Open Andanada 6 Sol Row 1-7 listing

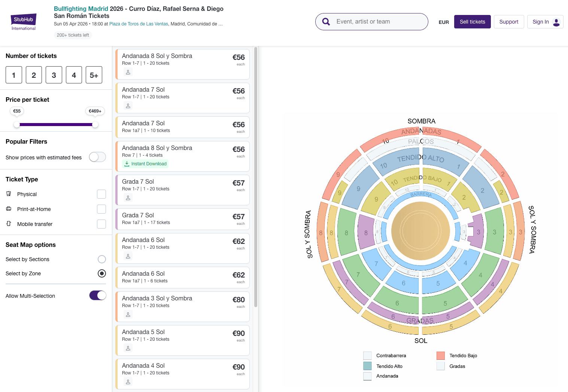point(183,248)
